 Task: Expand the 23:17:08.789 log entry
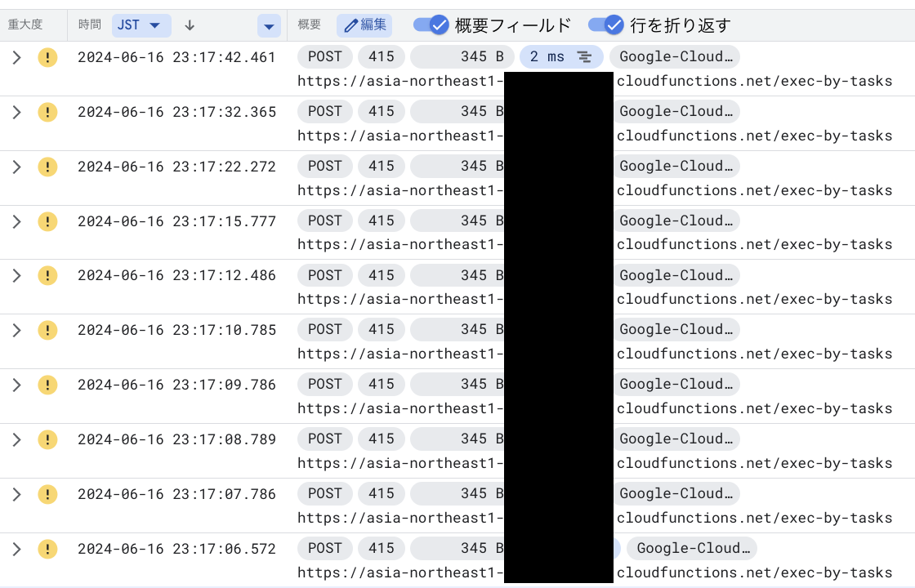pos(16,439)
